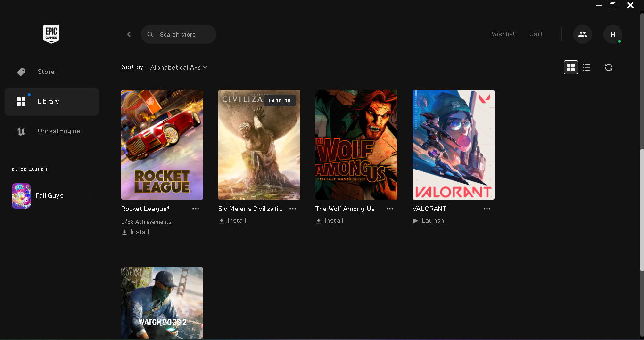Open the Cart
The image size is (644, 340).
tap(536, 34)
